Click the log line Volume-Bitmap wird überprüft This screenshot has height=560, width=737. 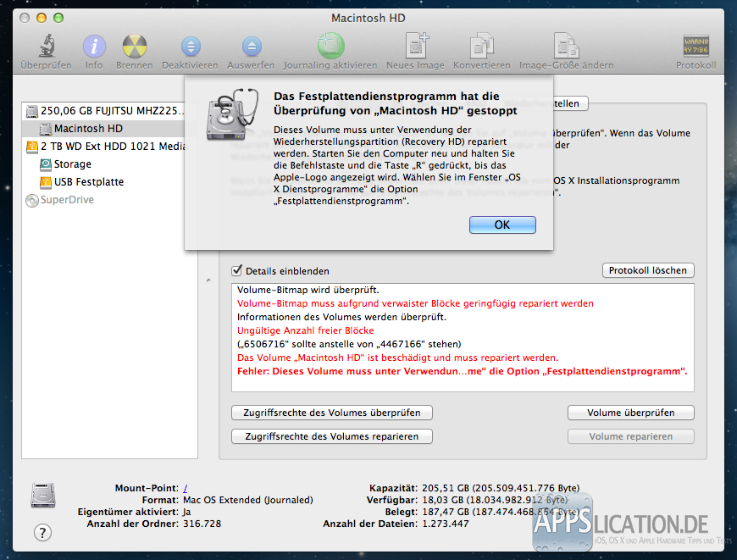308,290
